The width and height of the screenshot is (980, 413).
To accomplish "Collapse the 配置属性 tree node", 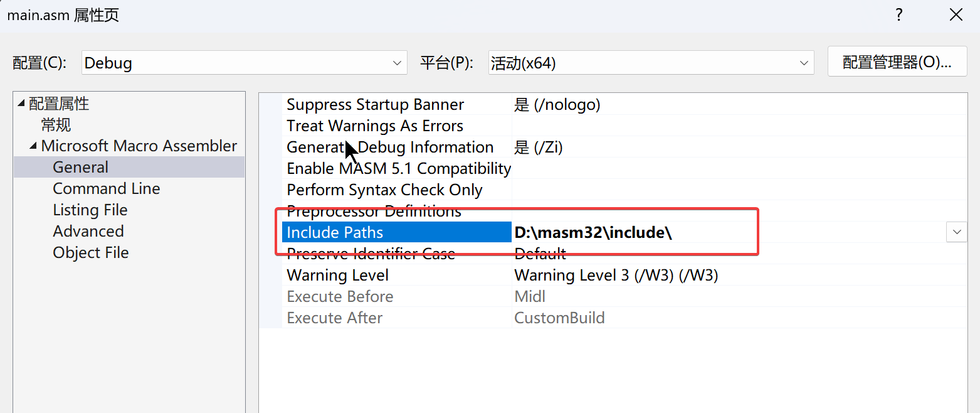I will pyautogui.click(x=21, y=104).
